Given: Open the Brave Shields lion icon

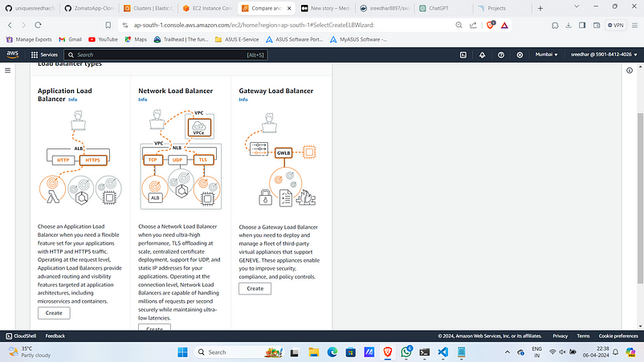Looking at the screenshot, I should [x=490, y=25].
